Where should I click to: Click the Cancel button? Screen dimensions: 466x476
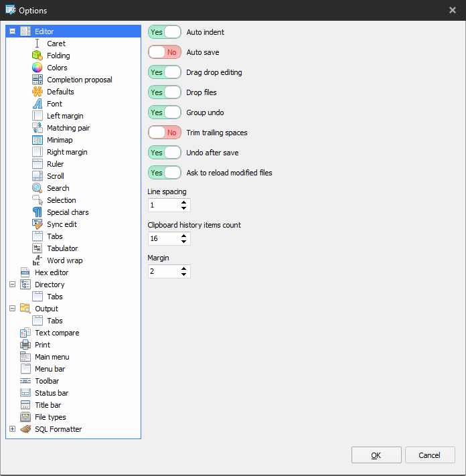430,455
